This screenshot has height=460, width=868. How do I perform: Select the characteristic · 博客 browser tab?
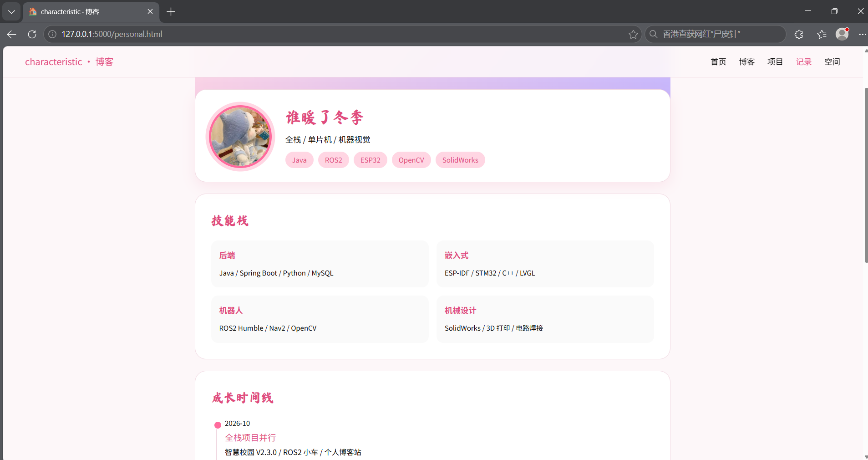[90, 12]
